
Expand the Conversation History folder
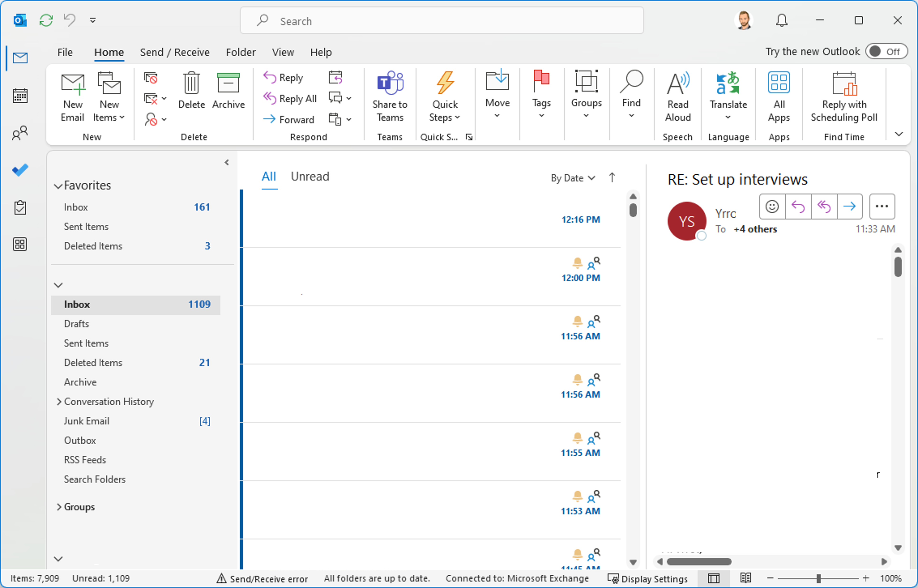[x=59, y=402]
